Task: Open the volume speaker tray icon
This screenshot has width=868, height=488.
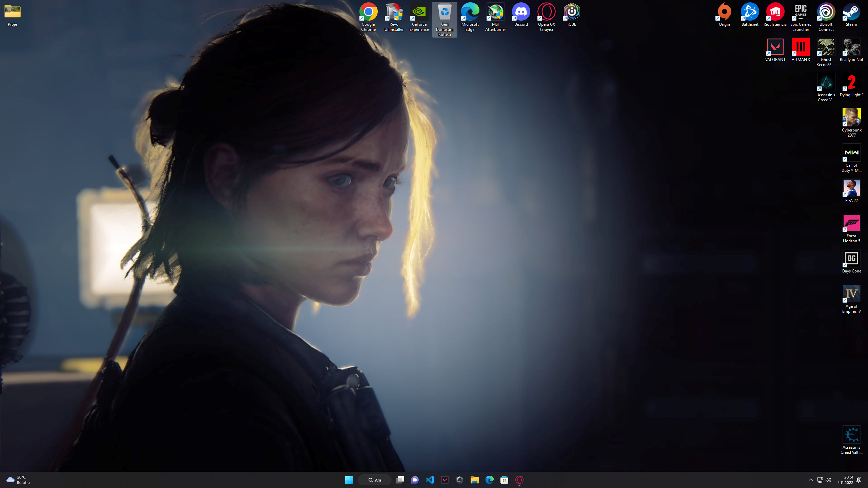Action: pyautogui.click(x=828, y=480)
